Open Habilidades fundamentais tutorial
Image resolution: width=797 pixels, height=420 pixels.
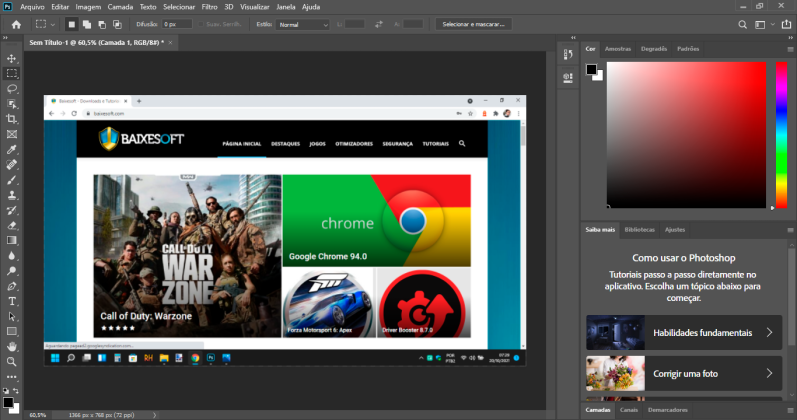[x=684, y=333]
